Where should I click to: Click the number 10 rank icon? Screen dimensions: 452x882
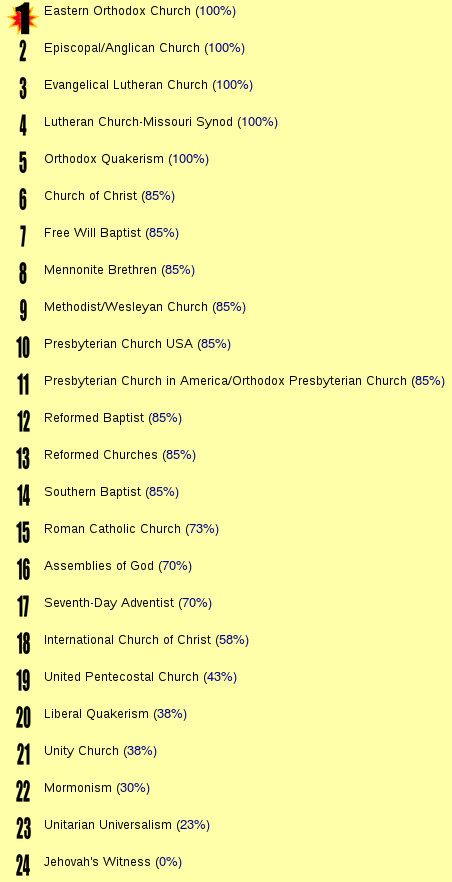[22, 347]
